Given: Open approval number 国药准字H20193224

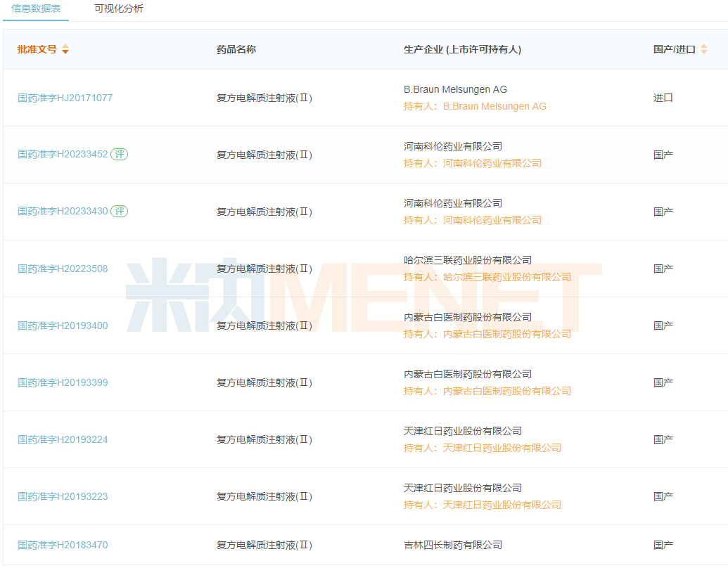Looking at the screenshot, I should coord(63,439).
